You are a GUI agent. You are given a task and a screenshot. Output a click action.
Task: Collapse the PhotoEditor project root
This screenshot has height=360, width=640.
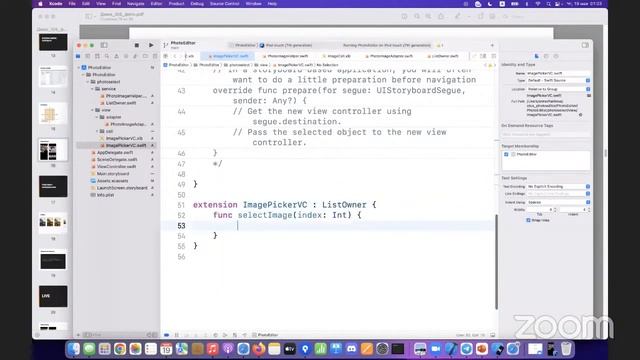79,67
